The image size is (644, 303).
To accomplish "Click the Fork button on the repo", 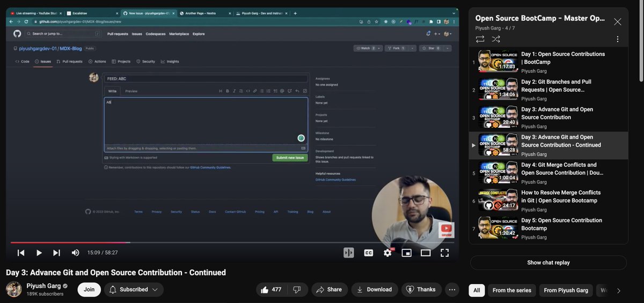I will pos(399,48).
